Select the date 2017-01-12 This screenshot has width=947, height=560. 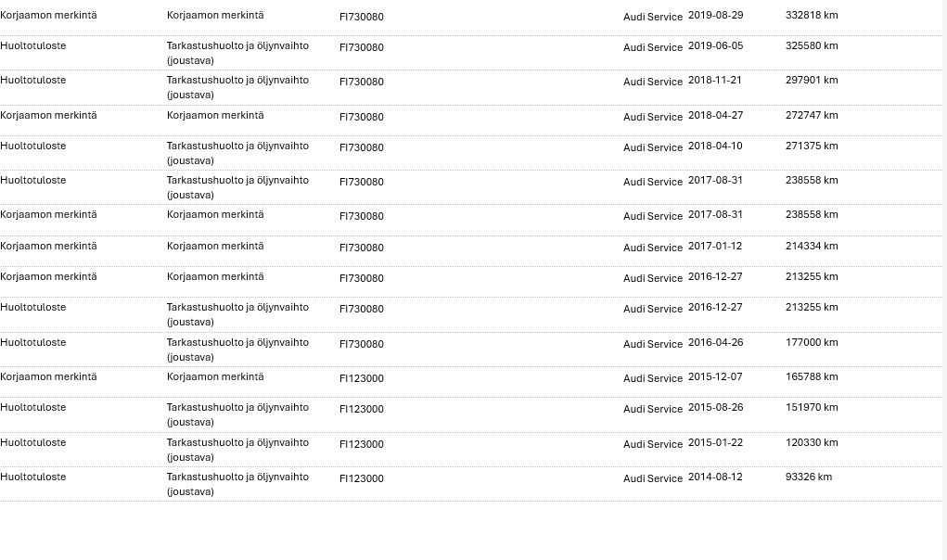tap(714, 247)
